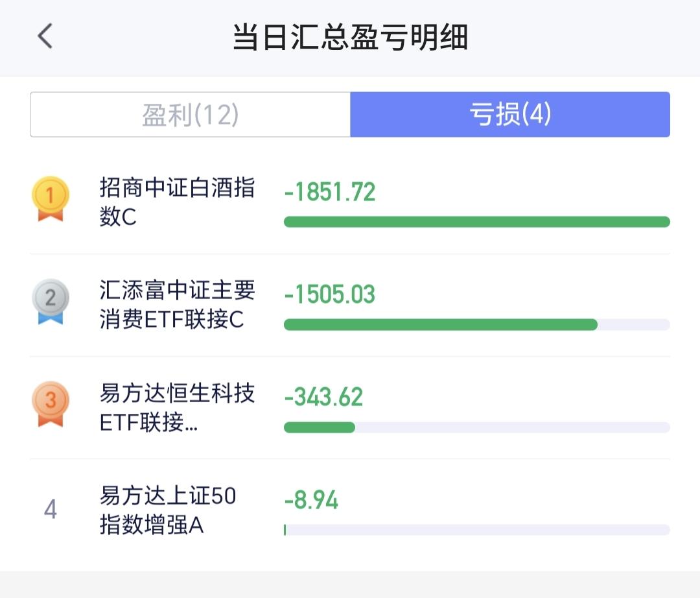700x598 pixels.
Task: Open 易方达恒生科技ETF联接 fund
Action: click(177, 407)
